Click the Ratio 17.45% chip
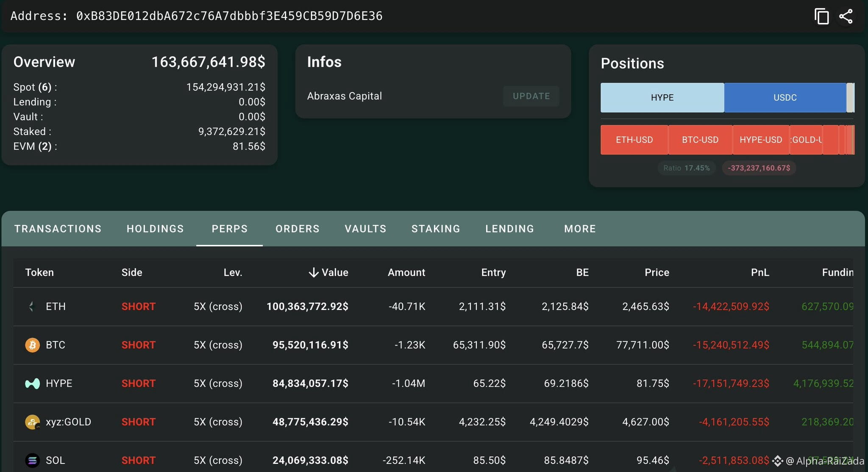The width and height of the screenshot is (868, 472). tap(686, 168)
